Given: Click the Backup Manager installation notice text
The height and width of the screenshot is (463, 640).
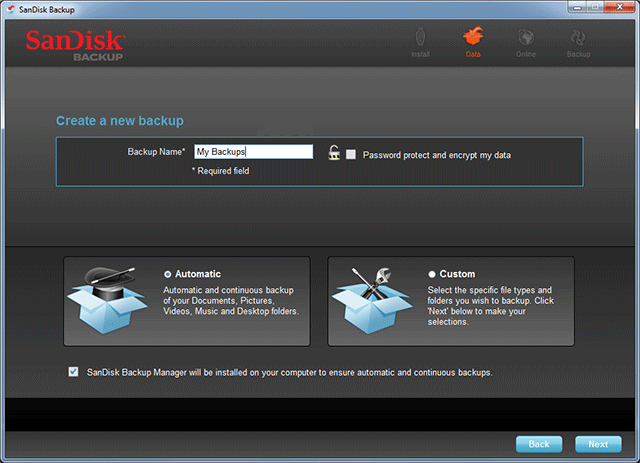Looking at the screenshot, I should (289, 372).
